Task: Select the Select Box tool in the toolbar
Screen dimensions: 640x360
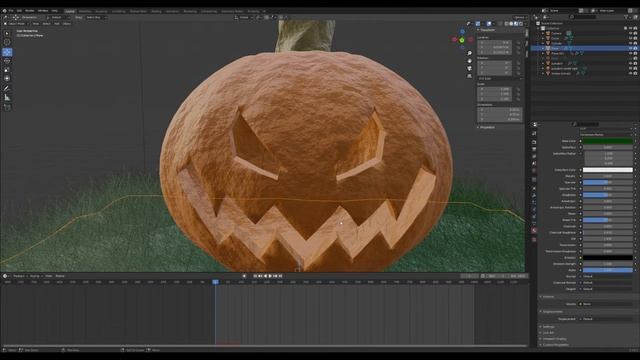Action: 7,33
